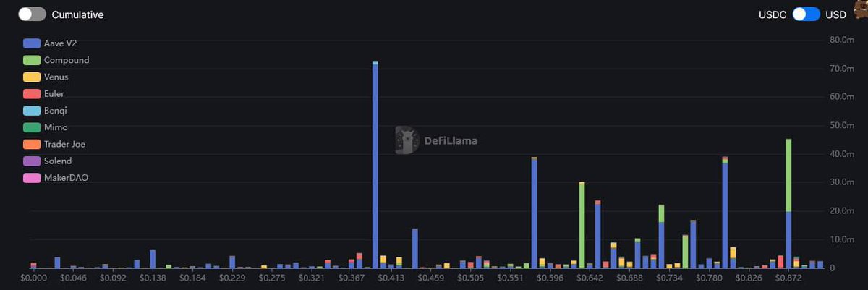Image resolution: width=868 pixels, height=290 pixels.
Task: Click the $0.872 x-axis label
Action: pos(790,278)
